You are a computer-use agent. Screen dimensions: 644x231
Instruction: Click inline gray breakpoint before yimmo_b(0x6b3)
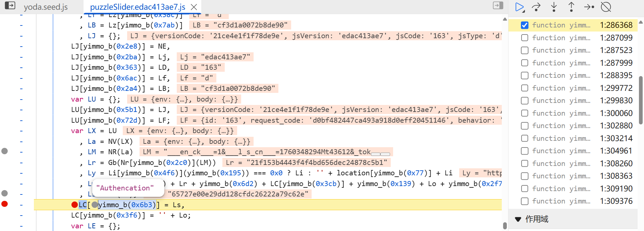(95, 205)
